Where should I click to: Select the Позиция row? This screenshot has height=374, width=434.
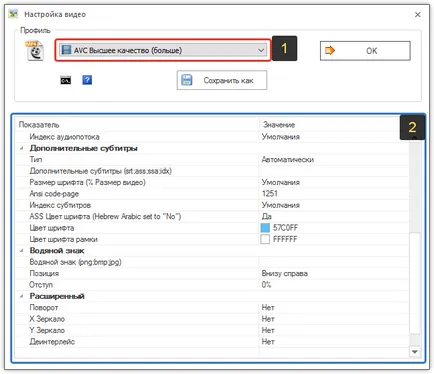pos(212,273)
